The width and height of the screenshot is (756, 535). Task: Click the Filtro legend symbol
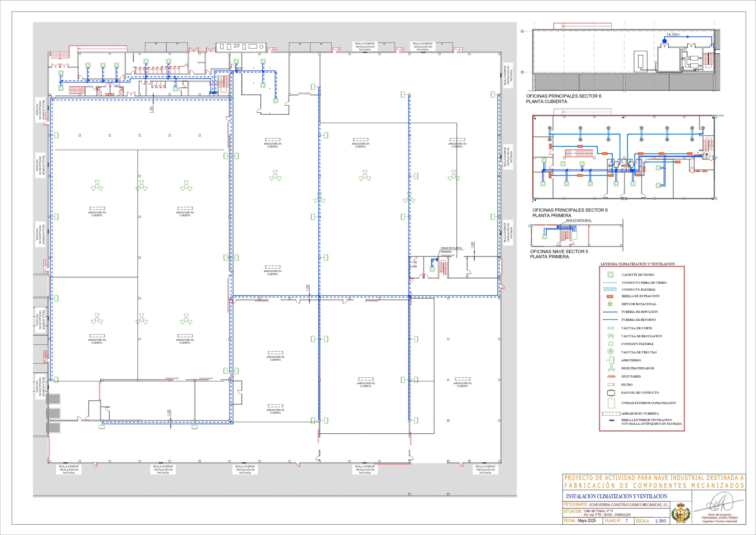click(x=611, y=384)
